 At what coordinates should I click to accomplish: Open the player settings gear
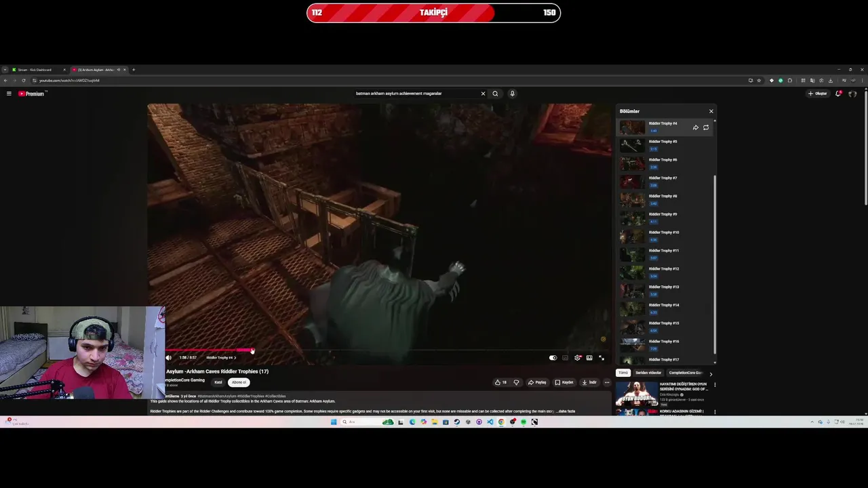click(x=577, y=358)
